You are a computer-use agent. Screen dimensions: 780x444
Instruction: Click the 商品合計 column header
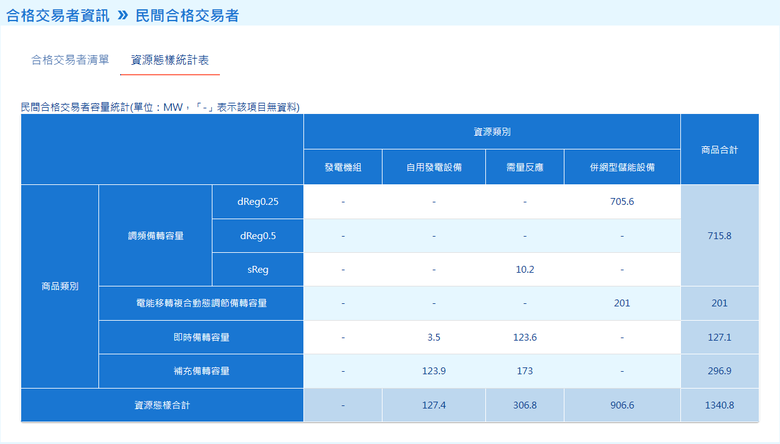719,150
